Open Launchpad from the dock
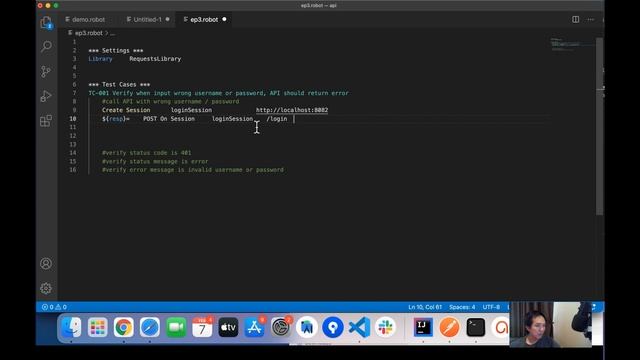The image size is (640, 360). [97, 327]
